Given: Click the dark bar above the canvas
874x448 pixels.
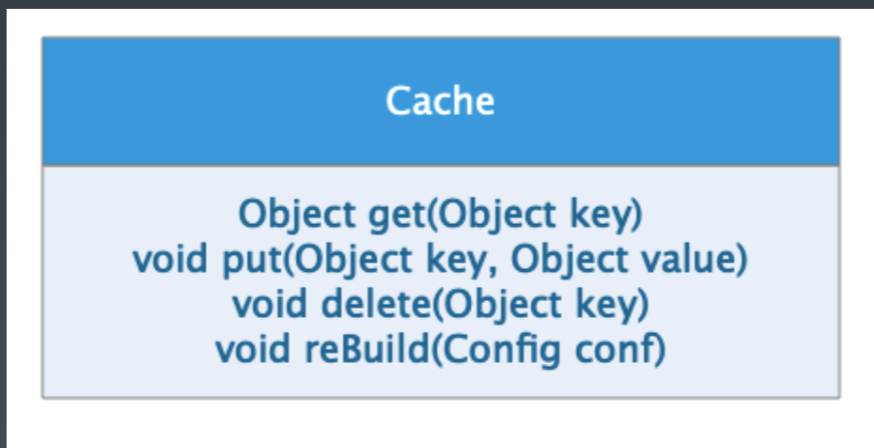Looking at the screenshot, I should pyautogui.click(x=437, y=4).
